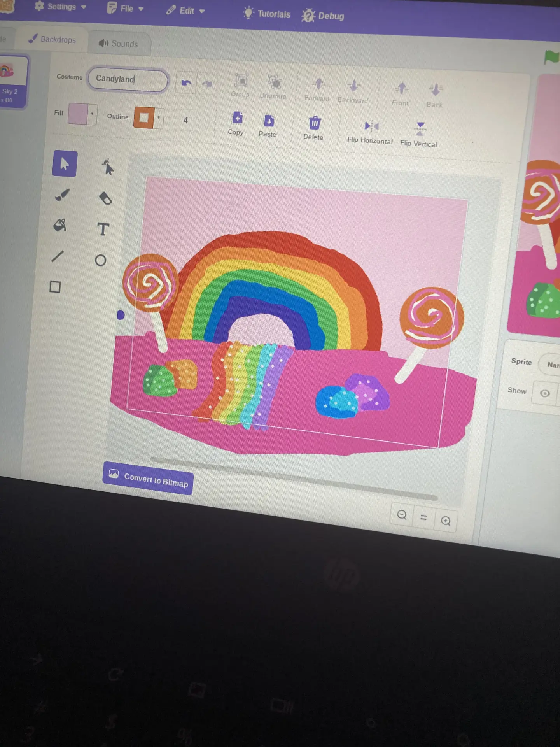Open the Fill color dropdown
Image resolution: width=560 pixels, height=747 pixels.
(x=92, y=114)
